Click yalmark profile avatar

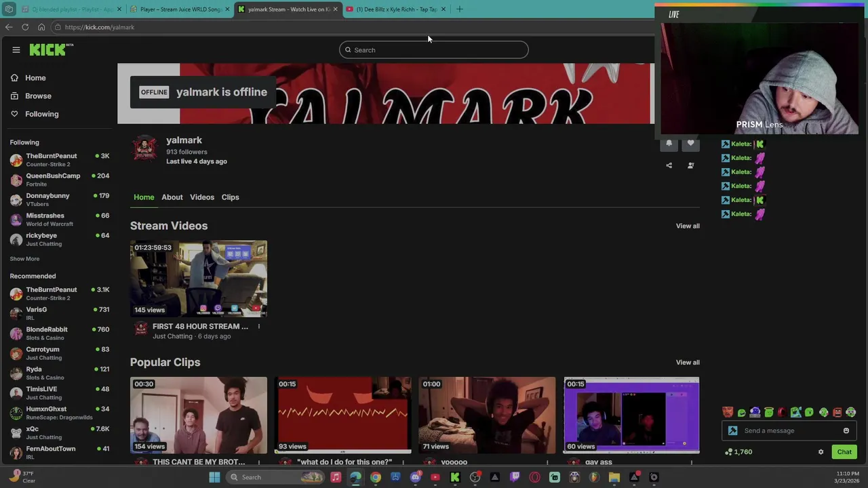[x=144, y=148]
